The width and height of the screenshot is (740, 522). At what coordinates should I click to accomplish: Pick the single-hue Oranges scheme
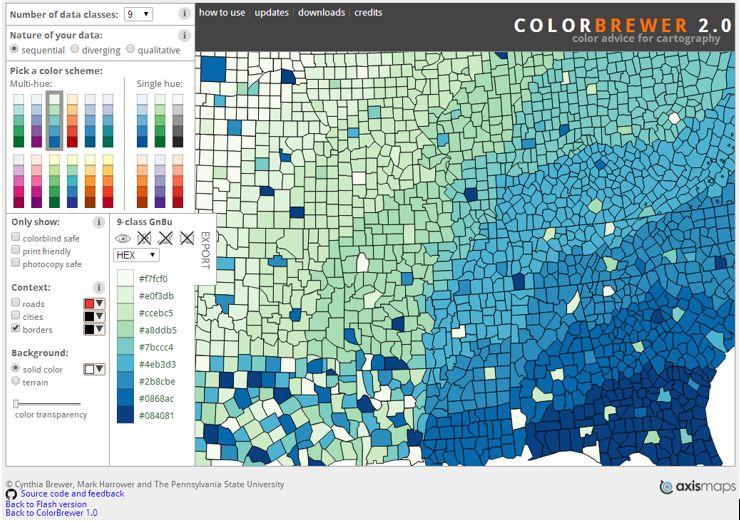tap(142, 181)
